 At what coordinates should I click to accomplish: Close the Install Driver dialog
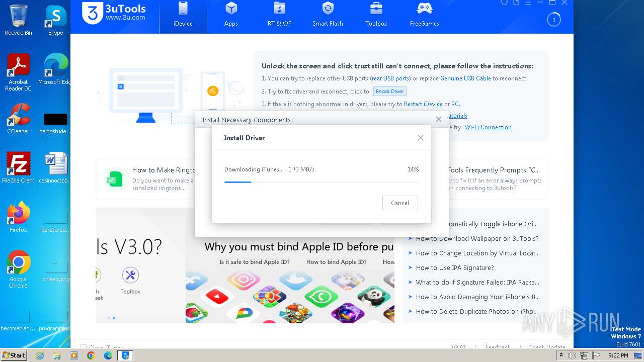click(x=420, y=138)
